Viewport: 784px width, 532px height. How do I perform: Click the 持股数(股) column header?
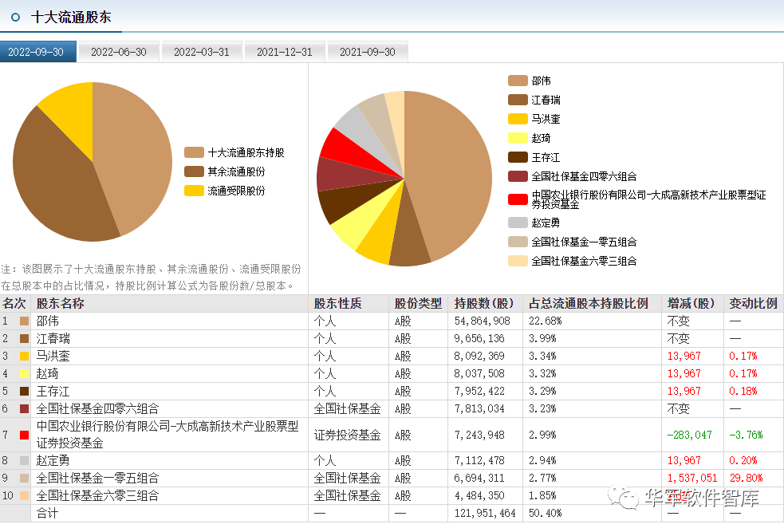tap(484, 304)
